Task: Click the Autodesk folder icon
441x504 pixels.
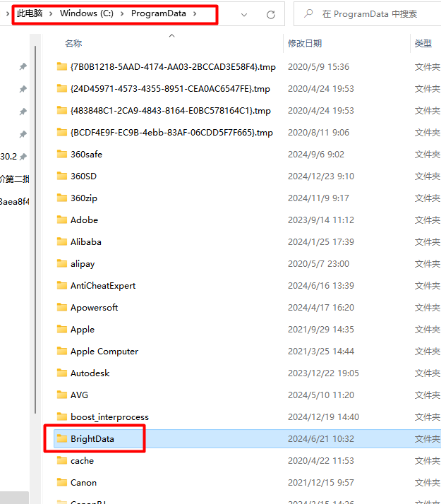Action: coord(62,373)
